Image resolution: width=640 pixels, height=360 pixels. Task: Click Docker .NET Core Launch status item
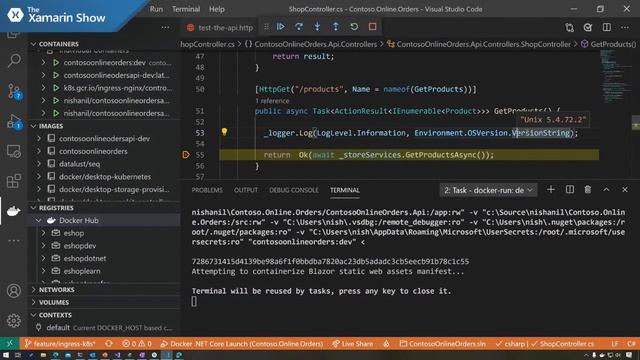[242, 343]
